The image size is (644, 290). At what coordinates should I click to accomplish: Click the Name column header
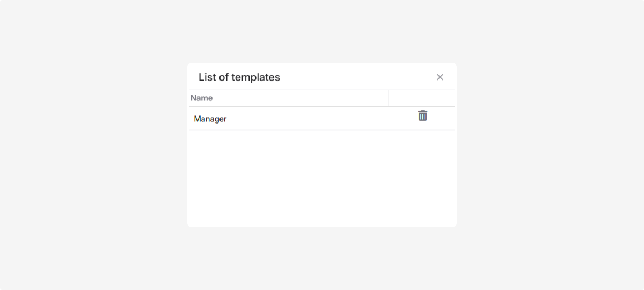click(202, 98)
